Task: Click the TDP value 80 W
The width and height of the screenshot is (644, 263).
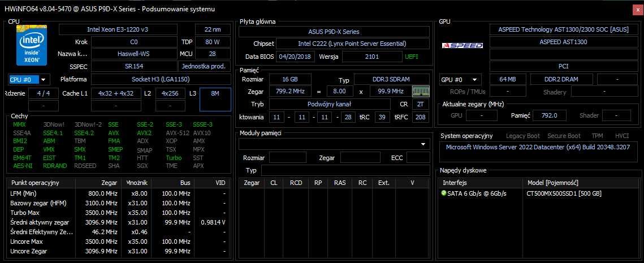Action: 213,42
